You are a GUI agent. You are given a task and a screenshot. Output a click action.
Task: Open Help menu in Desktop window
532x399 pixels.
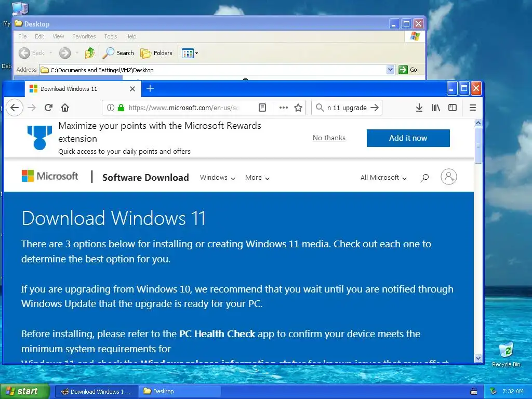[130, 36]
